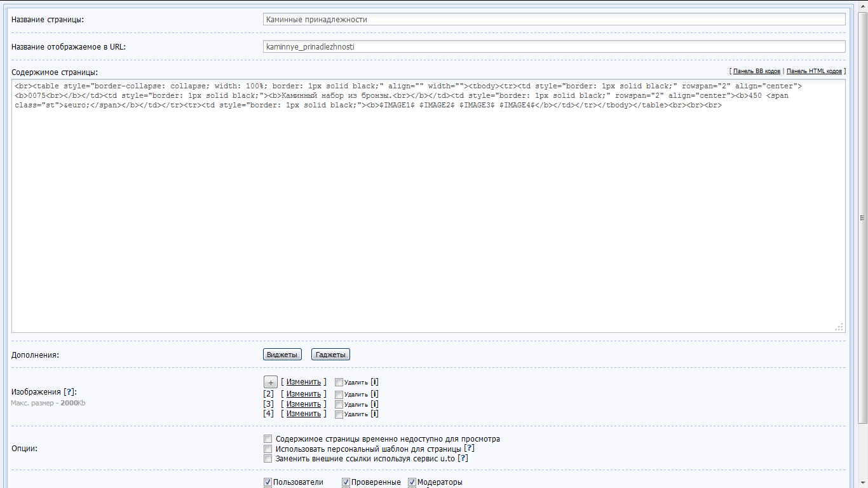Click the info [i] icon for image 2
Viewport: 868px width, 488px height.
click(375, 395)
